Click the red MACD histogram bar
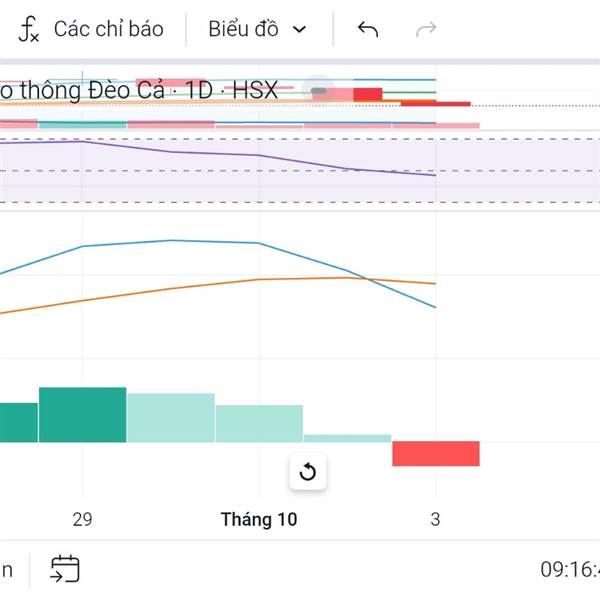This screenshot has width=600, height=600. [436, 453]
